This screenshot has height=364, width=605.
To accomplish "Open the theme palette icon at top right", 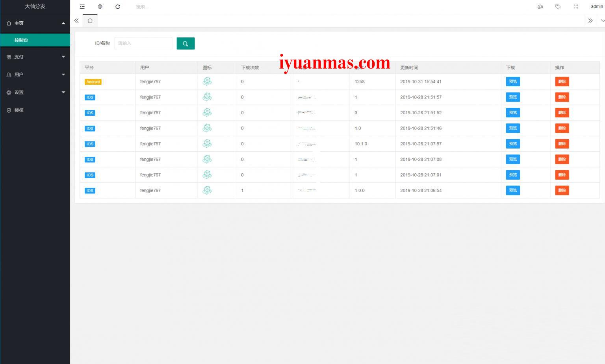I will coord(540,7).
